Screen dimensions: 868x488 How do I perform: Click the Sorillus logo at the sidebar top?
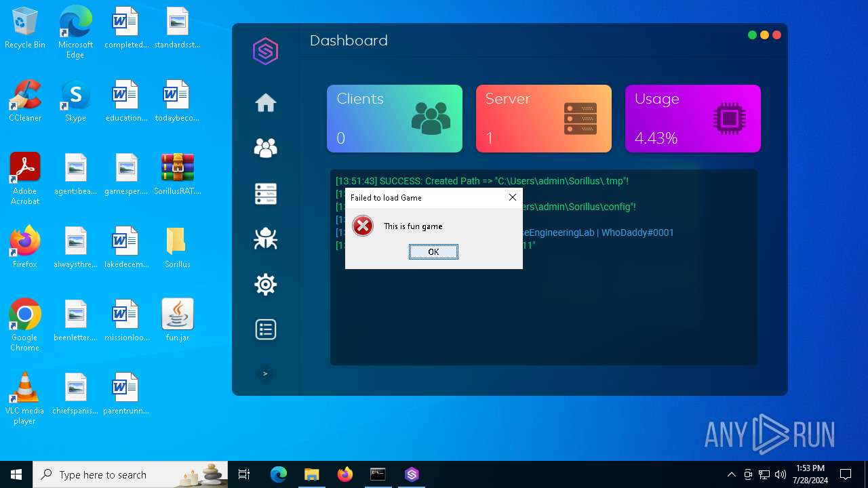265,52
